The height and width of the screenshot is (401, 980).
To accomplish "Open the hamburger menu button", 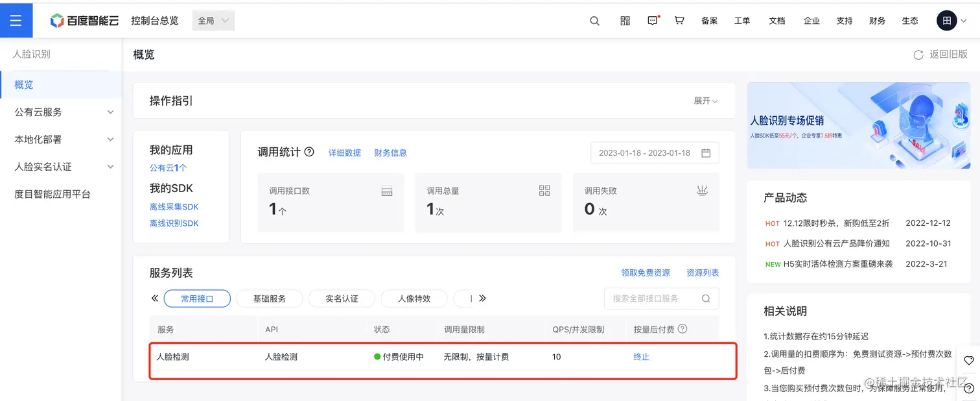I will tap(16, 21).
